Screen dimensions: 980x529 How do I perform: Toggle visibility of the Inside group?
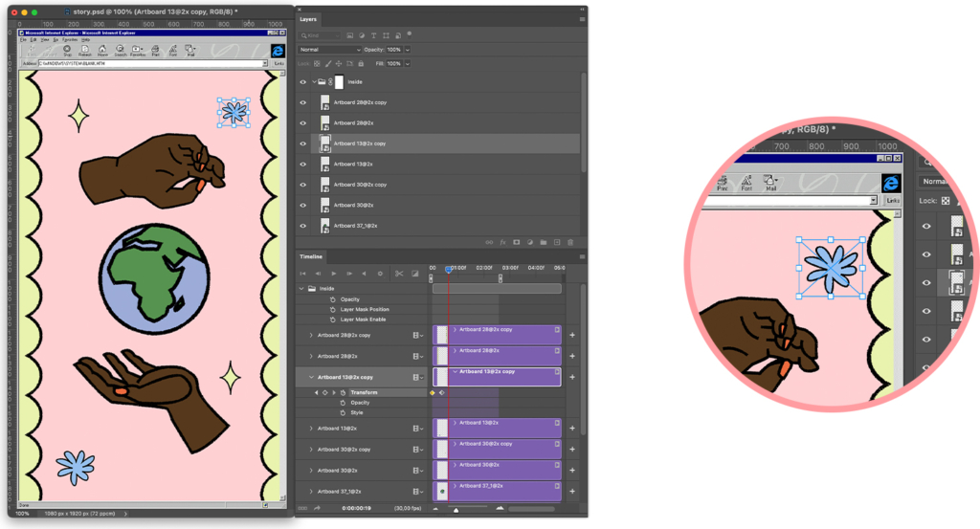303,82
